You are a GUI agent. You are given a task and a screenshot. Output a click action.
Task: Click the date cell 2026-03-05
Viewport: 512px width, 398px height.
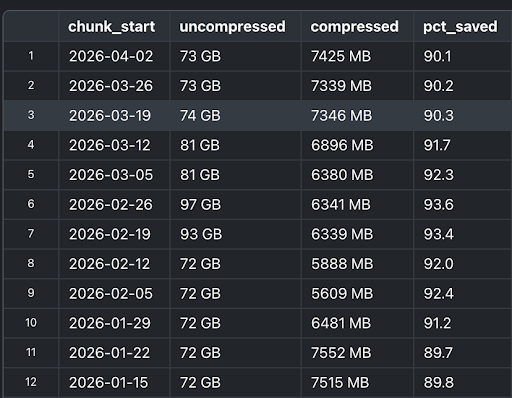[114, 175]
